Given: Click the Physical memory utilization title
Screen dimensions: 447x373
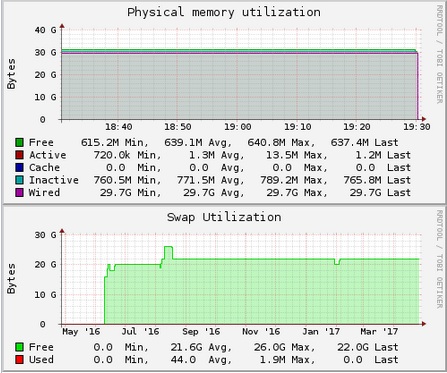Looking at the screenshot, I should pyautogui.click(x=224, y=12).
